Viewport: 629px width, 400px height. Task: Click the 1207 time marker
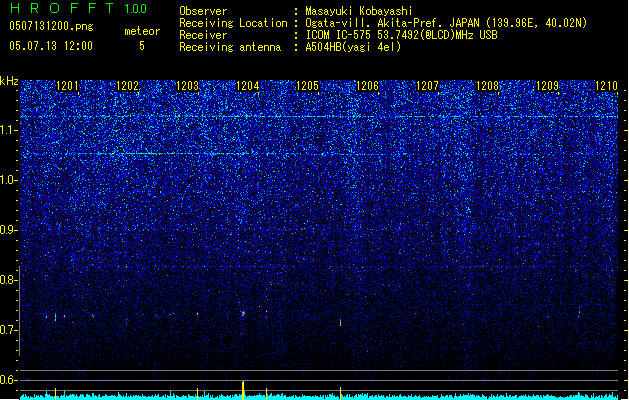pos(427,86)
